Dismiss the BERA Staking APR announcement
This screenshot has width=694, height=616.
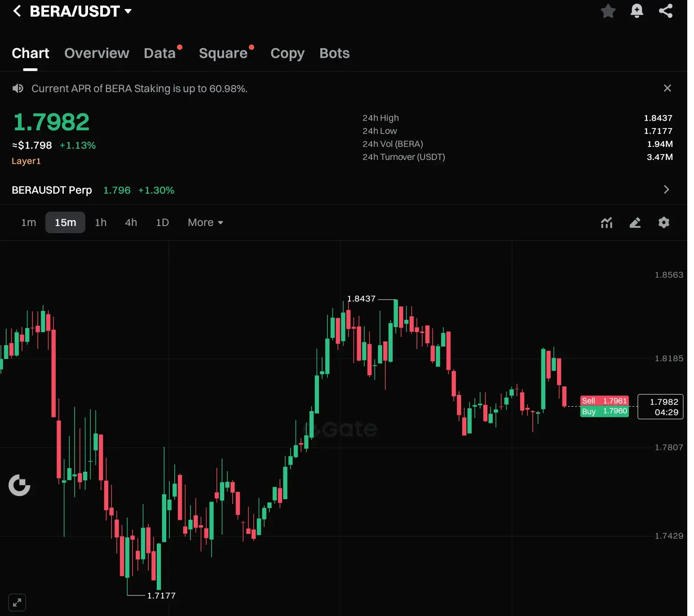(667, 88)
